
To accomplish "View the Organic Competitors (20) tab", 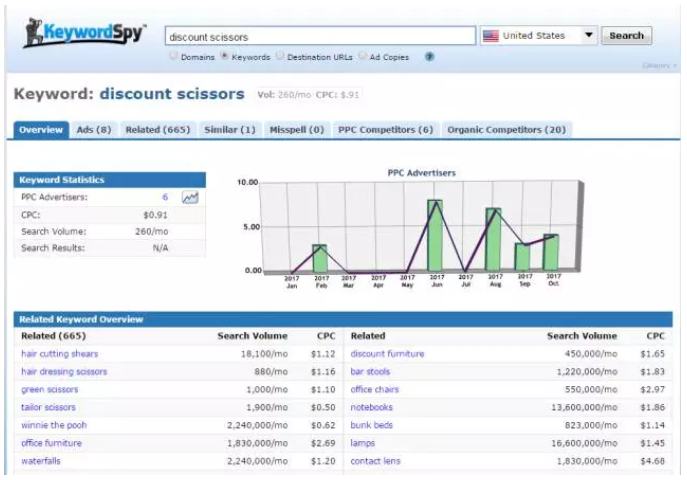I will pos(506,130).
